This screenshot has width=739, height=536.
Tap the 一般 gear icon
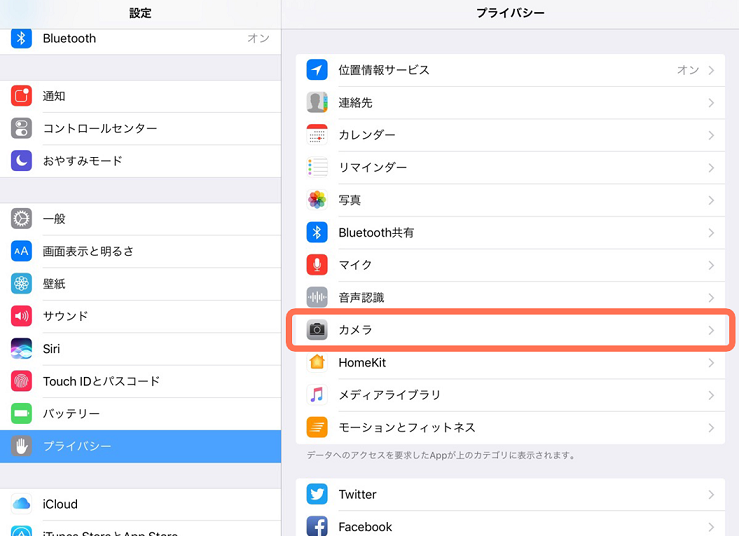(21, 219)
